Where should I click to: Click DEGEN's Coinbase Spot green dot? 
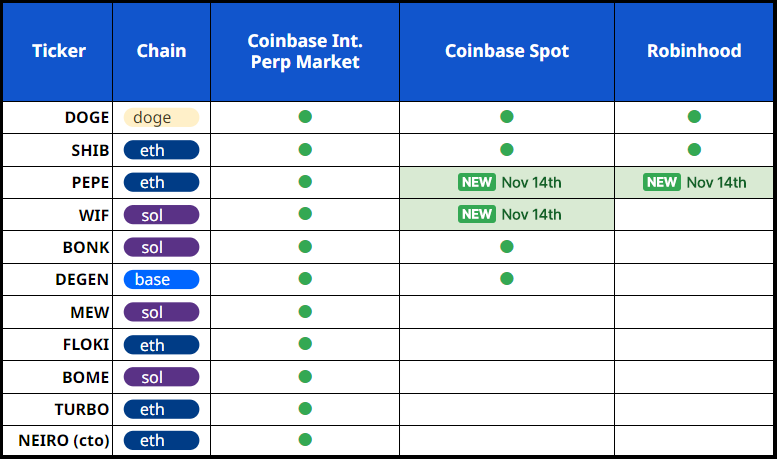point(506,278)
